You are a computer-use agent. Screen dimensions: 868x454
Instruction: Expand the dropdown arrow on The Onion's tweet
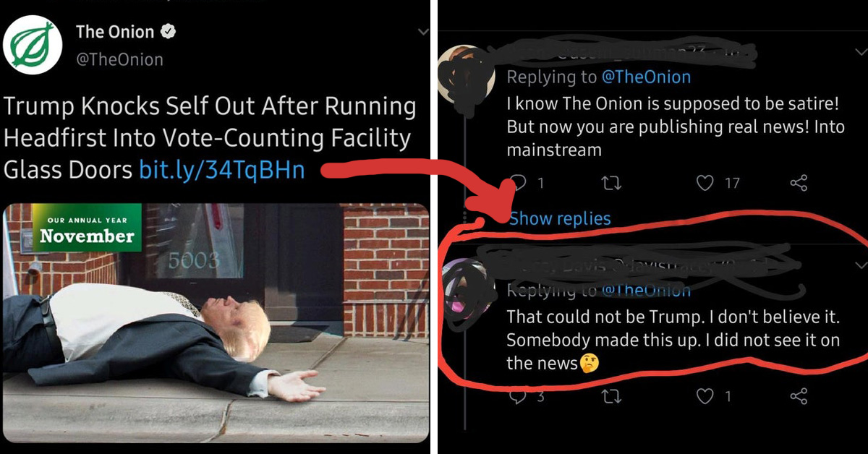click(x=423, y=32)
